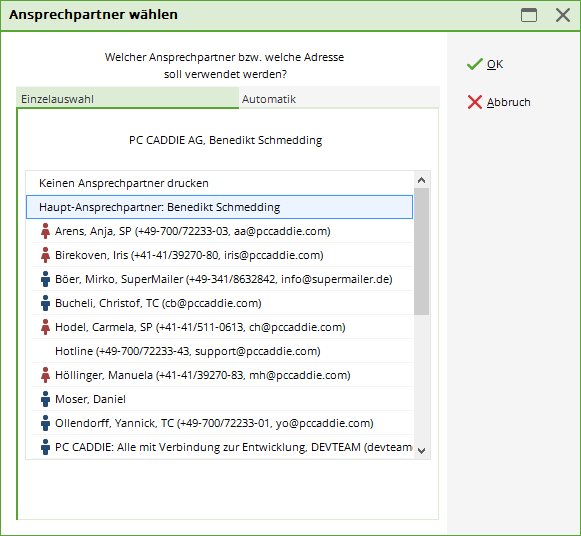Viewport: 581px width, 536px height.
Task: Click the person icon for Moser, Daniel
Action: (45, 399)
